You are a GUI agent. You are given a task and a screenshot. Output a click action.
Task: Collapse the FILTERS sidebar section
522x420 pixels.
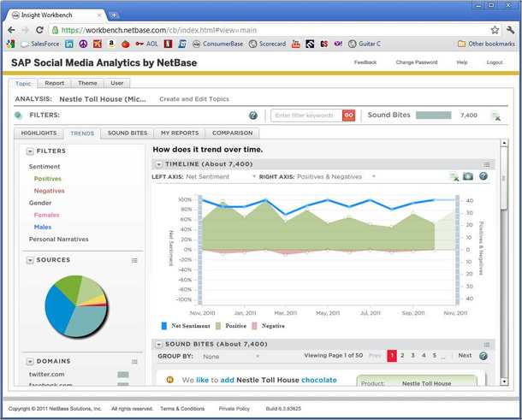[30, 151]
